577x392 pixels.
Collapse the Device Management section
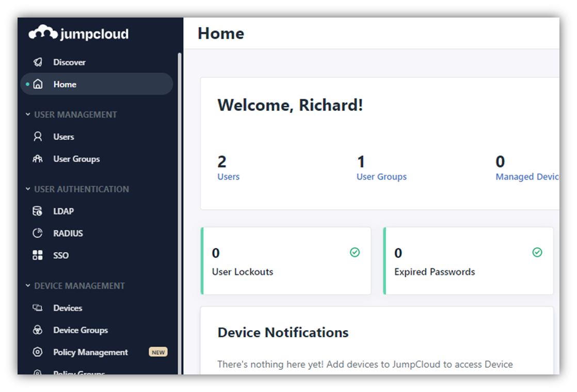28,286
